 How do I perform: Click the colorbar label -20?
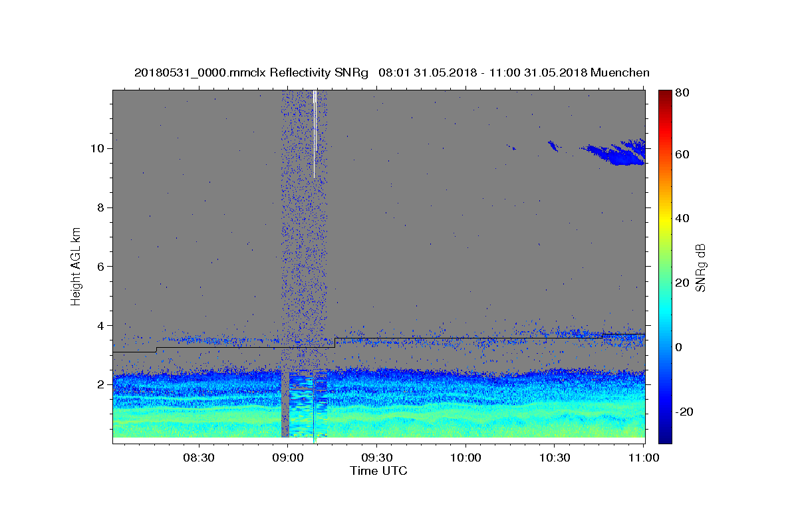[x=686, y=412]
